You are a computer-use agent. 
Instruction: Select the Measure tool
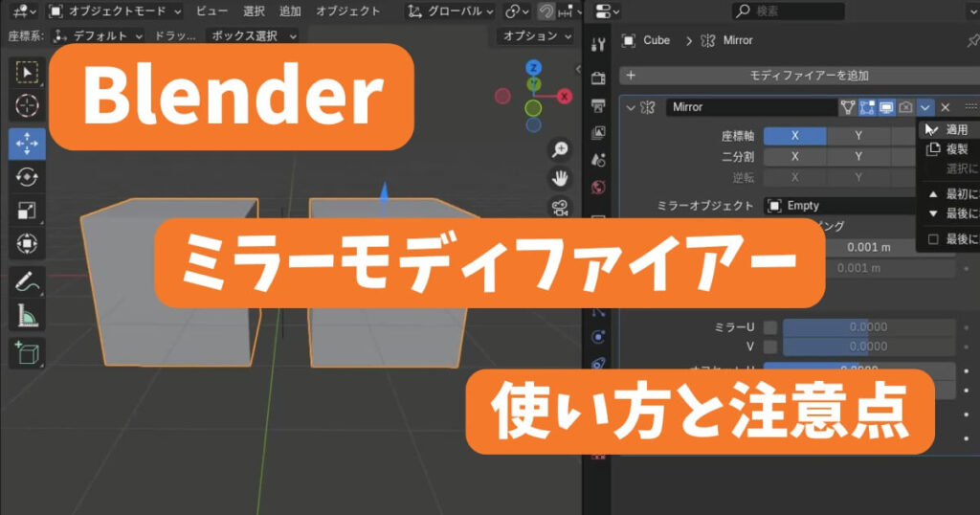[27, 315]
